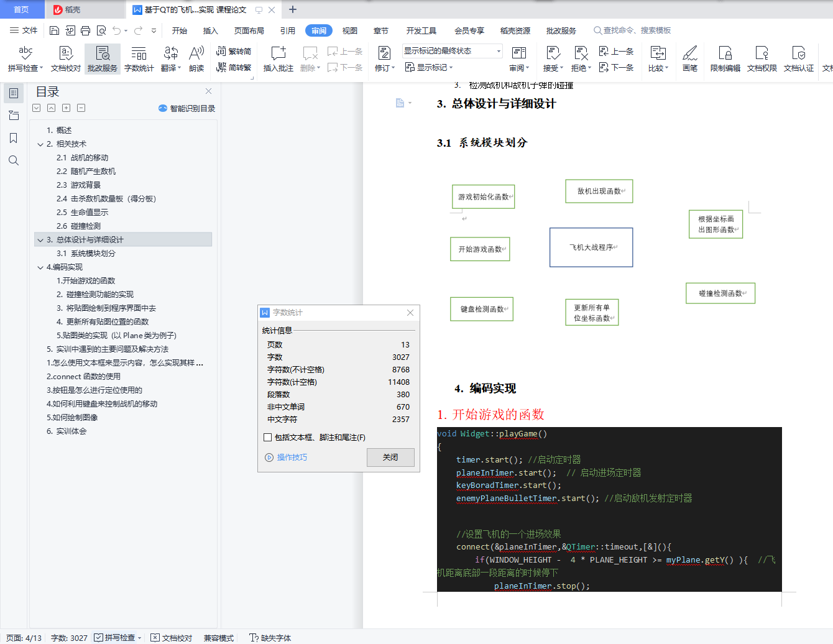Click the undo arrow in quick access toolbar
The width and height of the screenshot is (833, 644).
coord(117,30)
